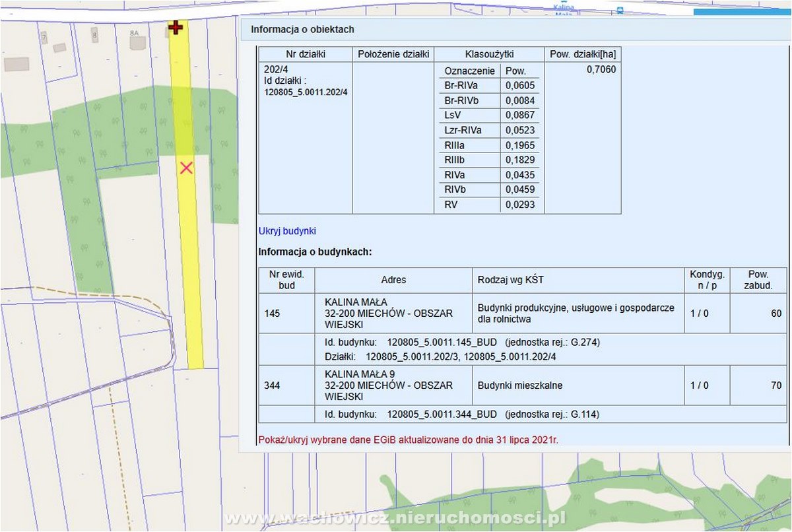Select the area value '0,1829'
The height and width of the screenshot is (532, 792).
(x=520, y=160)
